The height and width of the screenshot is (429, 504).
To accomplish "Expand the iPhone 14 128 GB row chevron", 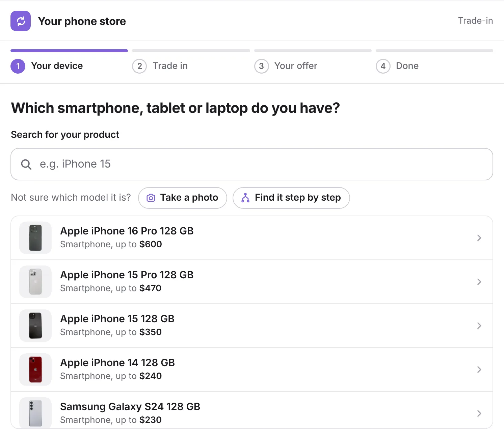I will tap(479, 370).
